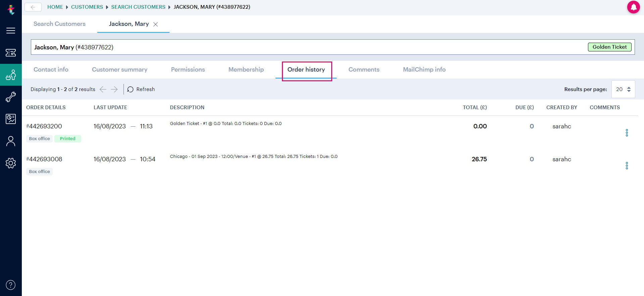This screenshot has width=644, height=296.
Task: Click the LAST UPDATE column header
Action: tap(110, 108)
